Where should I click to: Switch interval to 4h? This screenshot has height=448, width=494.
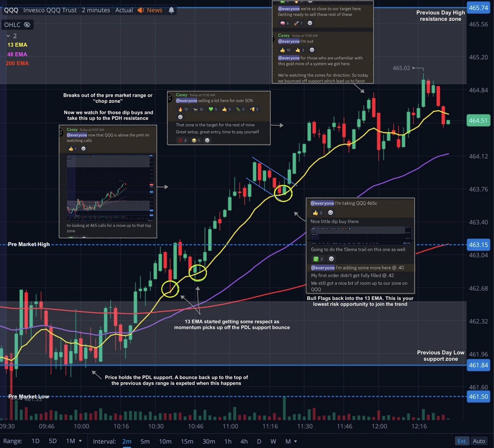tap(244, 441)
